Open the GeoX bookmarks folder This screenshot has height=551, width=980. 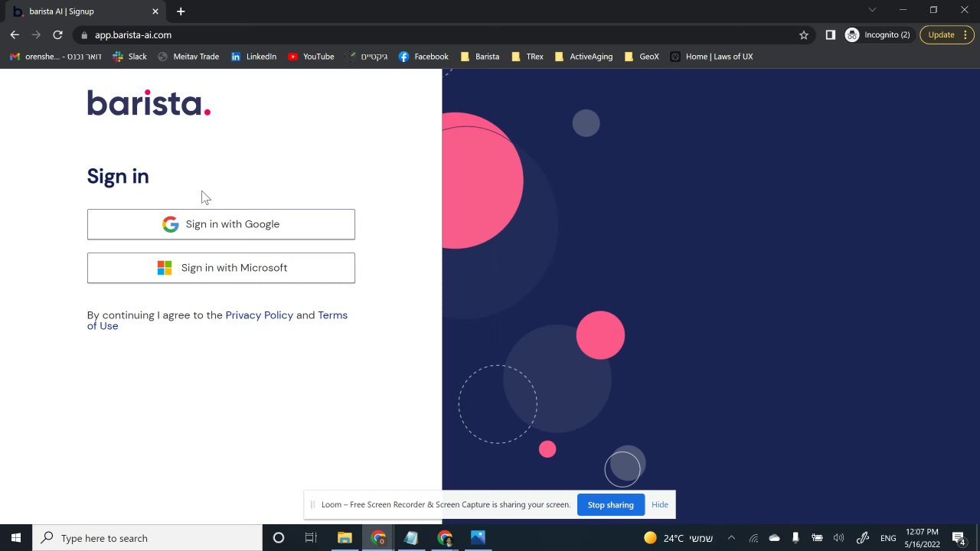tap(642, 57)
